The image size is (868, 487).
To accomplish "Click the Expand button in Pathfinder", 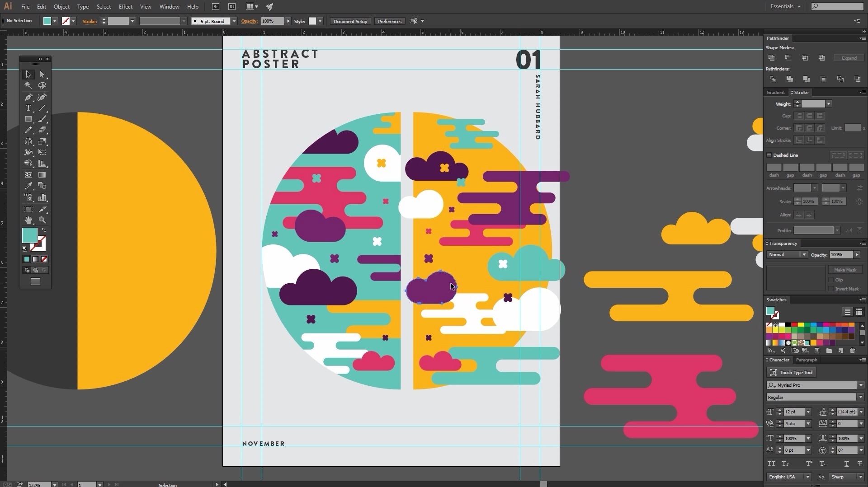I will (x=849, y=57).
